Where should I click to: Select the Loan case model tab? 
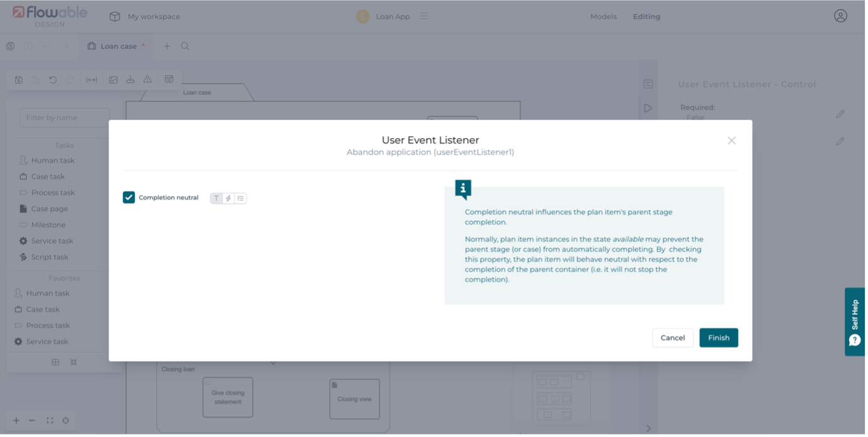pos(117,46)
